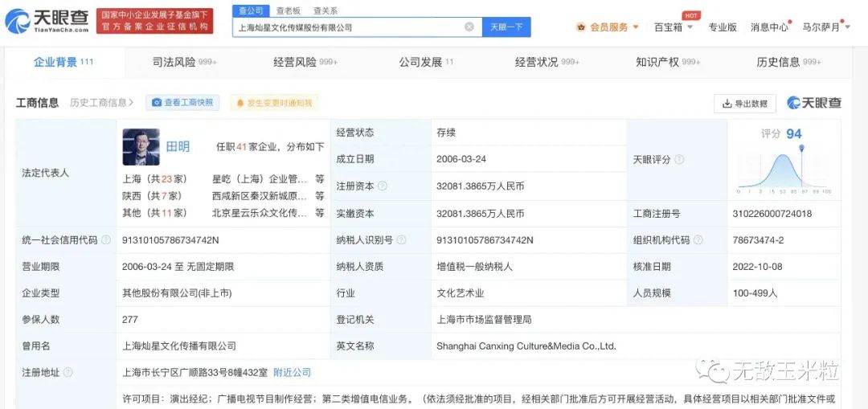Click 田明's profile photo thumbnail

pos(141,147)
